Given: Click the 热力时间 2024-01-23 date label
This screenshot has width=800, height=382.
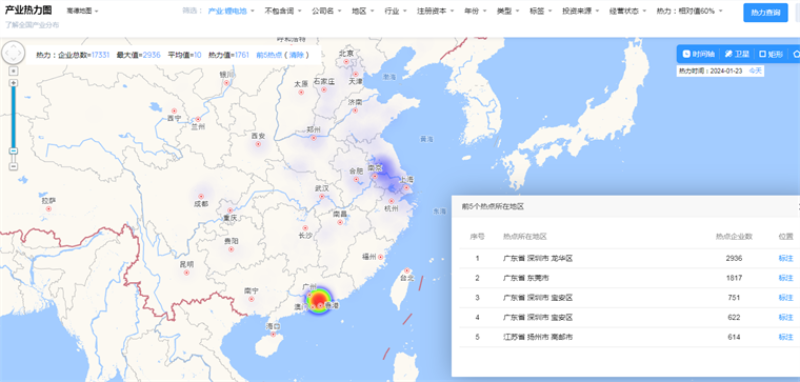Looking at the screenshot, I should [x=710, y=71].
